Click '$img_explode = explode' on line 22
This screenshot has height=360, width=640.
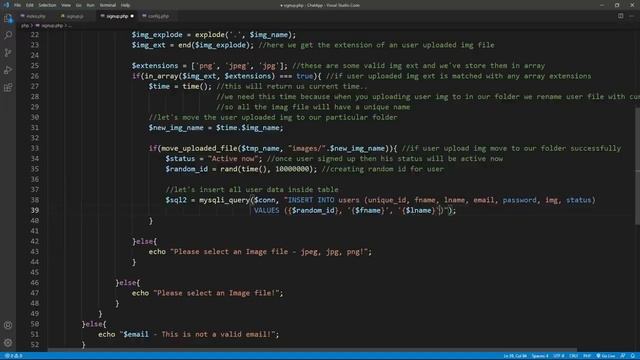[x=178, y=35]
